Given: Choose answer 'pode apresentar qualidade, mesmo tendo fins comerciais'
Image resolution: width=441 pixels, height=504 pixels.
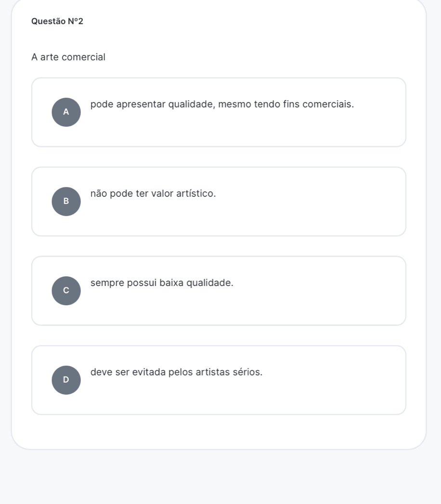Looking at the screenshot, I should 222,104.
